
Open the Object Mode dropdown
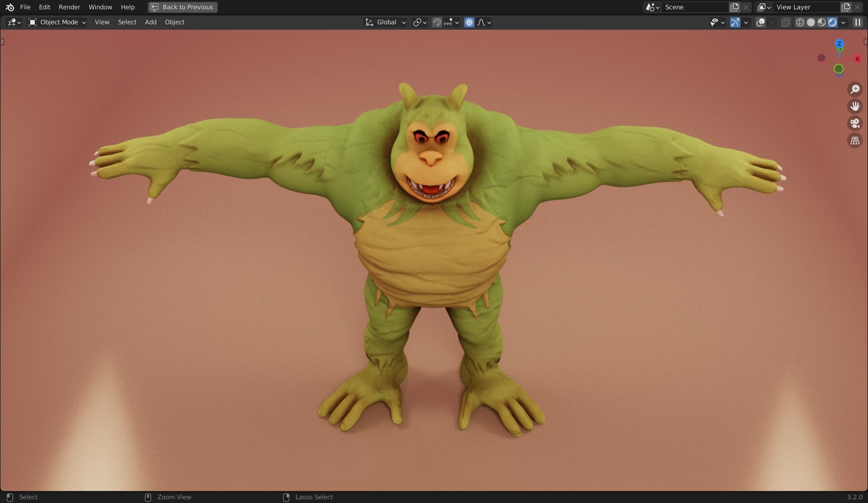point(57,22)
